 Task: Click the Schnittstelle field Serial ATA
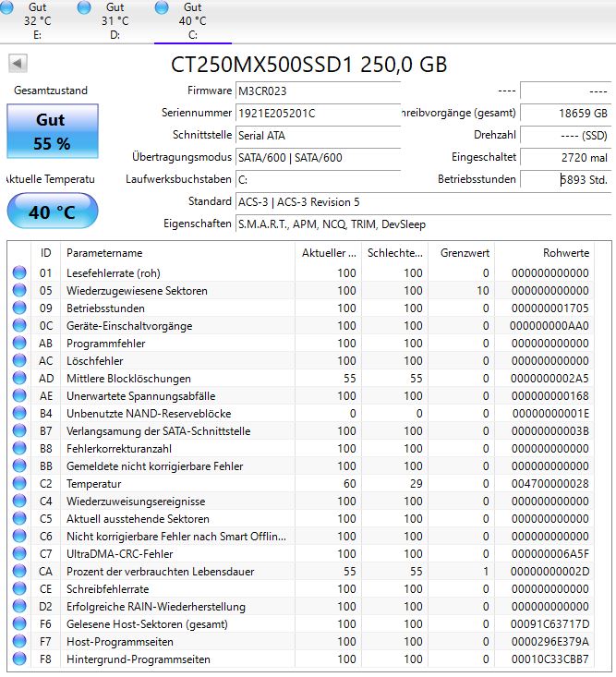[318, 136]
